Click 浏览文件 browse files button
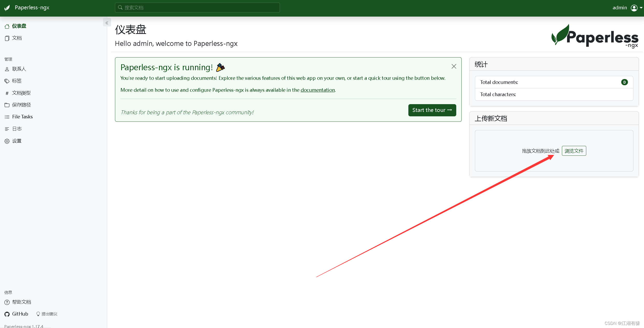The width and height of the screenshot is (644, 328). (x=574, y=151)
